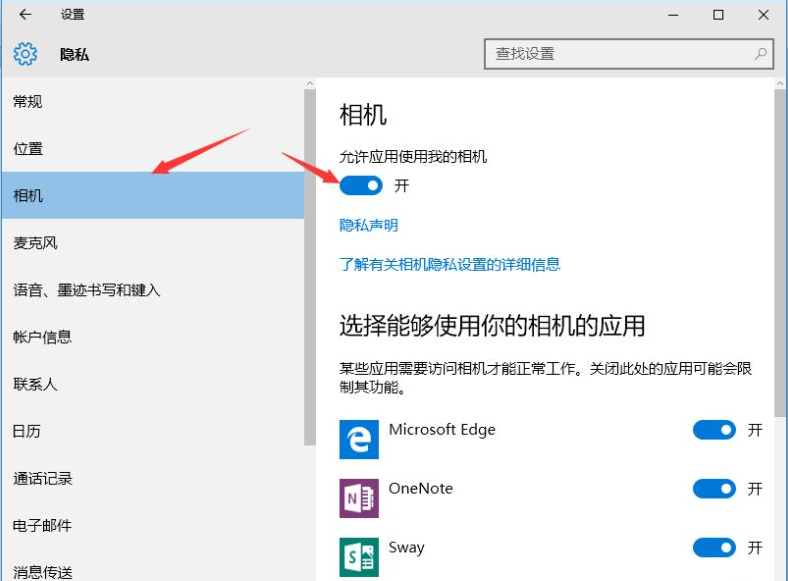Image resolution: width=788 pixels, height=581 pixels.
Task: Click the 选择能够使用你的相机的应用 heading
Action: (492, 325)
